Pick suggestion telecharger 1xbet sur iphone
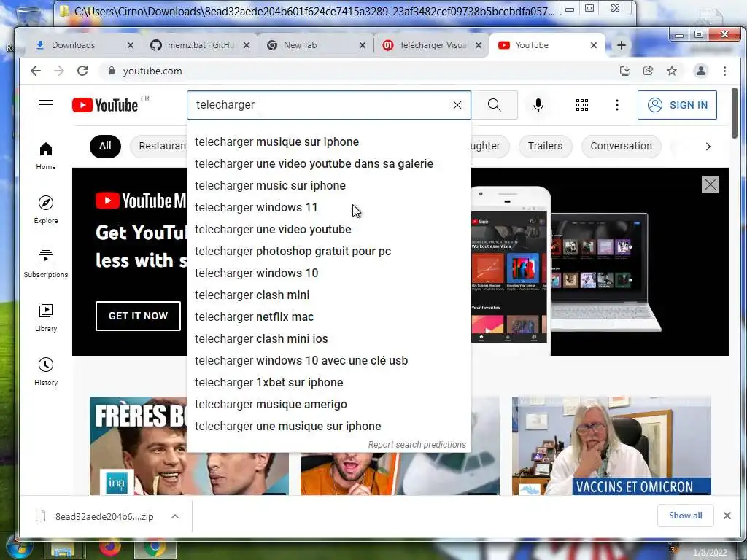 coord(329,383)
